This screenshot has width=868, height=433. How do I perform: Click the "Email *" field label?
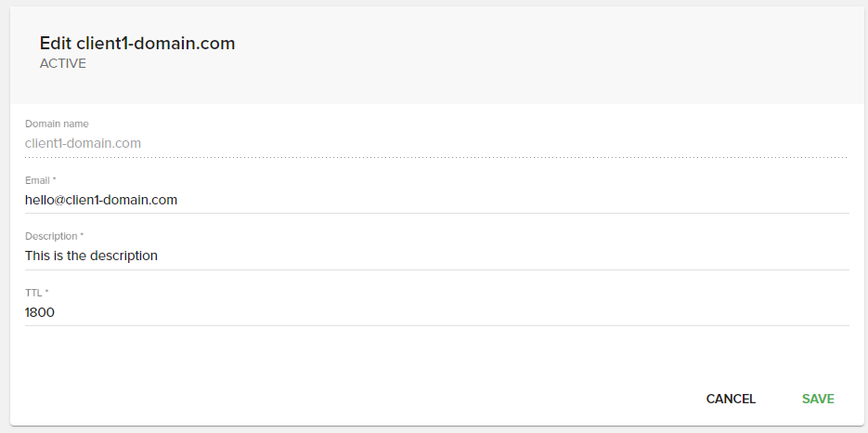pos(41,180)
